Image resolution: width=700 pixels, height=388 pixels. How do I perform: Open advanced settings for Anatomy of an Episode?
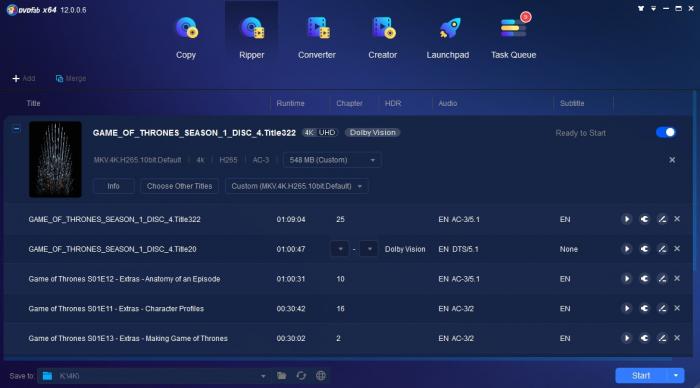[x=644, y=279]
